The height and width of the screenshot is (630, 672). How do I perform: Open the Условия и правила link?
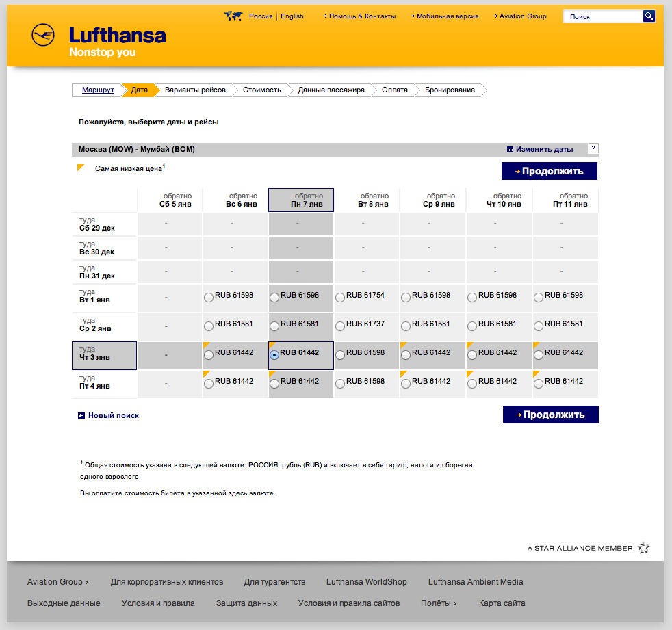(157, 603)
